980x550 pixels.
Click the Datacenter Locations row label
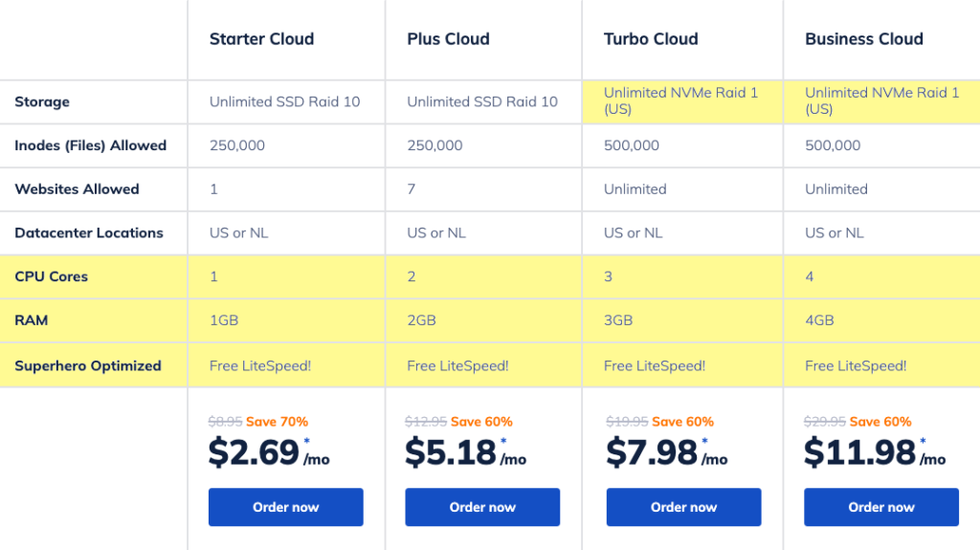click(x=89, y=232)
